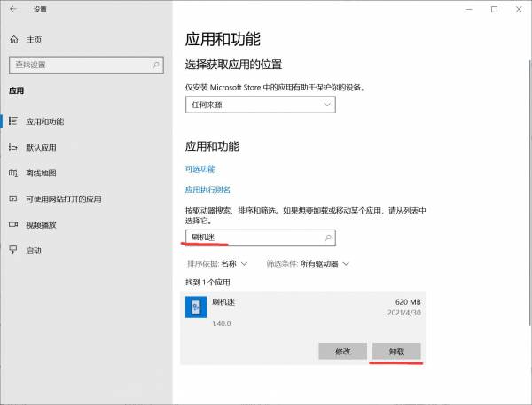532x405 pixels.
Task: Close the 设置 window
Action: coord(519,9)
